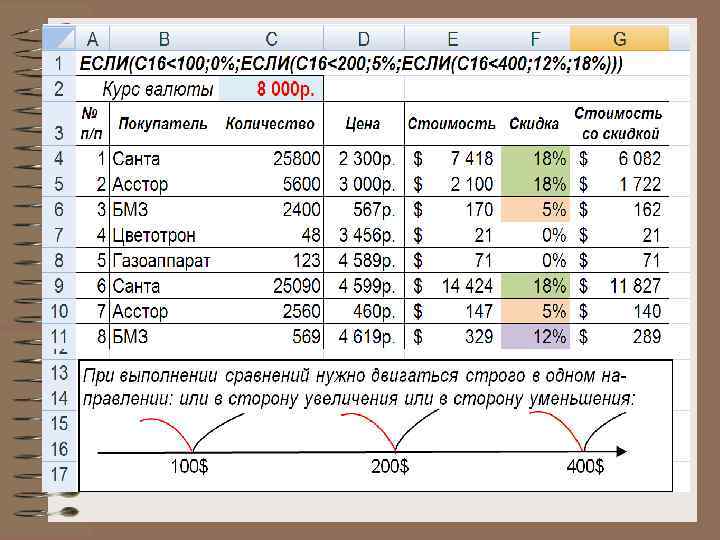Click the '№ п/п' heading cell
Viewport: 720px width, 540px height.
[92, 124]
